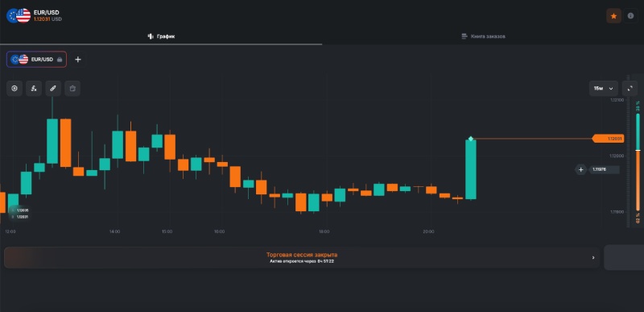Click the 20:00 time axis label
Screen dimensions: 644x312
[x=428, y=232]
